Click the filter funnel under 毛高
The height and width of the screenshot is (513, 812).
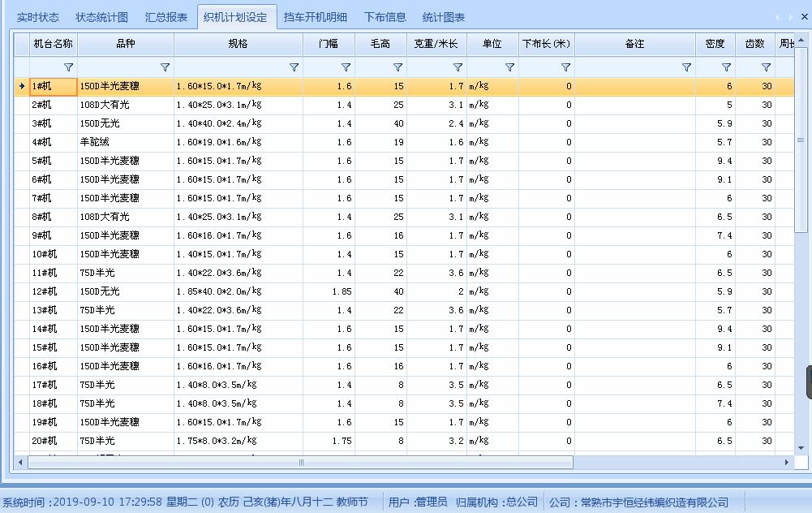pyautogui.click(x=397, y=67)
